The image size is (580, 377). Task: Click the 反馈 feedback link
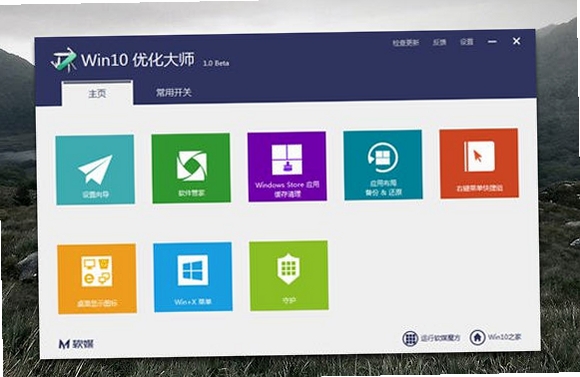[439, 42]
